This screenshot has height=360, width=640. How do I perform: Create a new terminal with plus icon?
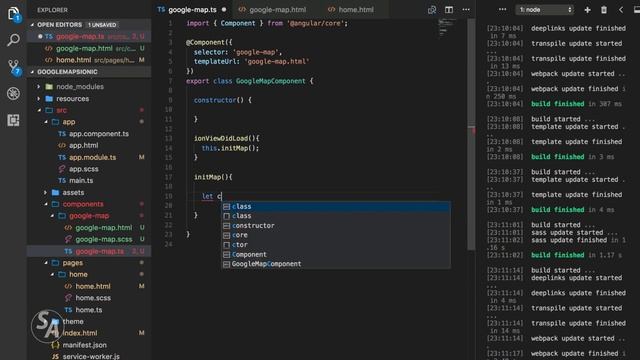click(x=587, y=10)
